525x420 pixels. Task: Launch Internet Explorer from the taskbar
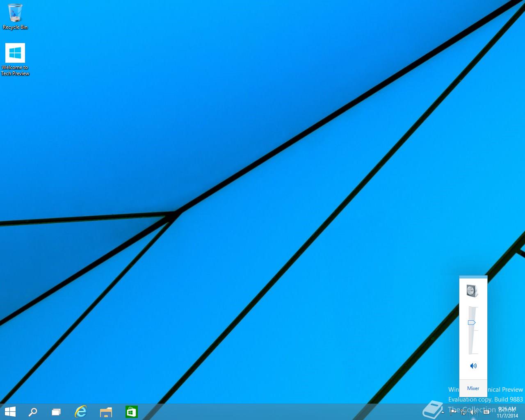click(81, 412)
